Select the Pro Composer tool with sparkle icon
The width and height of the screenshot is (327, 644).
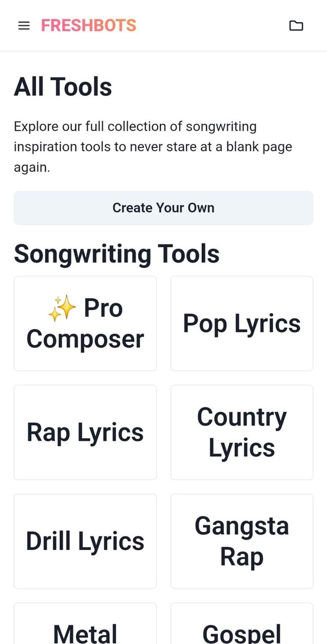(85, 323)
